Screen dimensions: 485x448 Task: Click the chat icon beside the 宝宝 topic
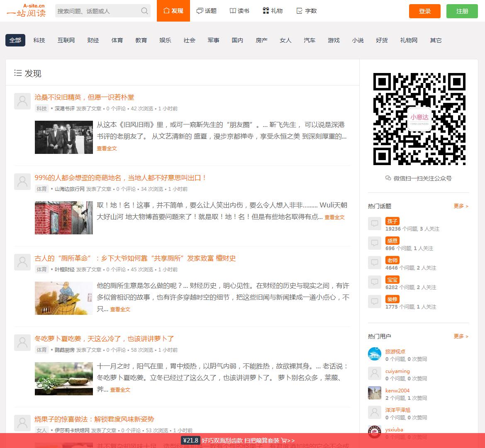[374, 282]
